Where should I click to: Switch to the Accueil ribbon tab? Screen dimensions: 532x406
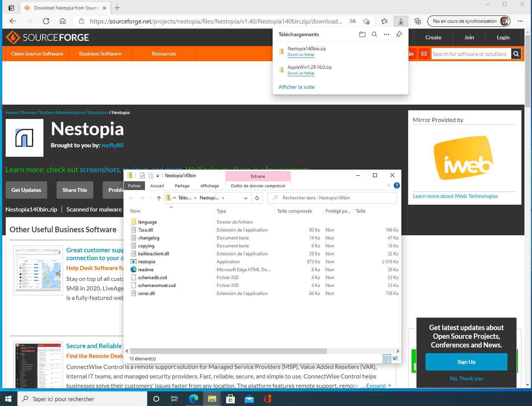click(157, 186)
